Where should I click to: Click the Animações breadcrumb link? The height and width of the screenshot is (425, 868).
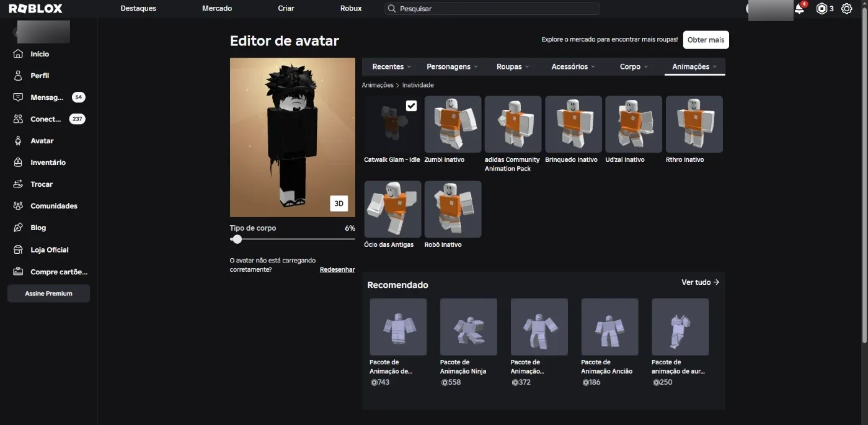point(378,85)
